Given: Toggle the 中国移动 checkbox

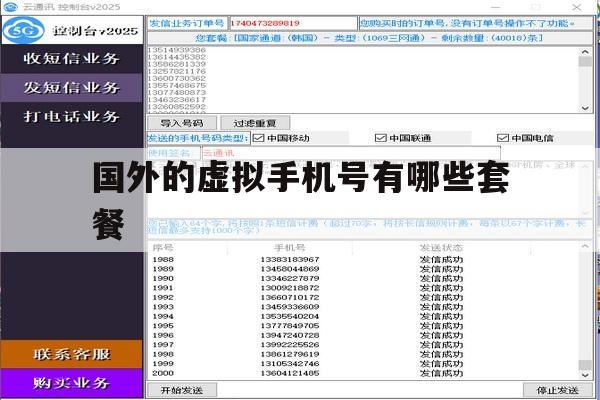Looking at the screenshot, I should coord(259,138).
